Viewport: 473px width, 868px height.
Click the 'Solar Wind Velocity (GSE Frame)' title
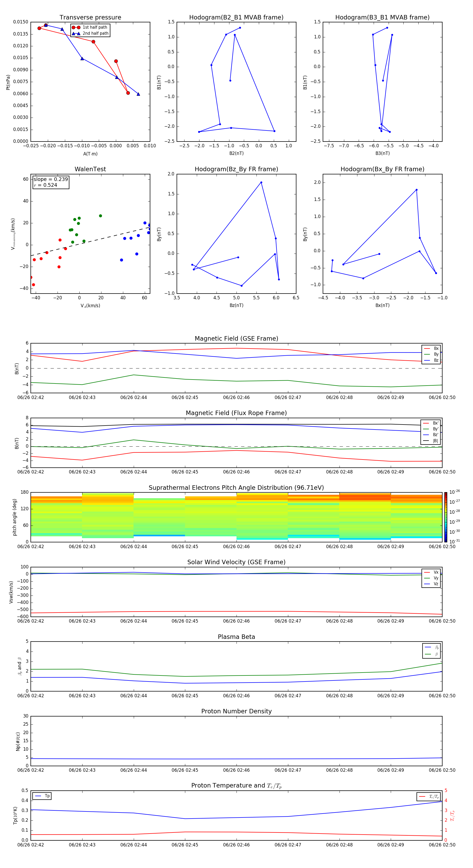point(236,562)
